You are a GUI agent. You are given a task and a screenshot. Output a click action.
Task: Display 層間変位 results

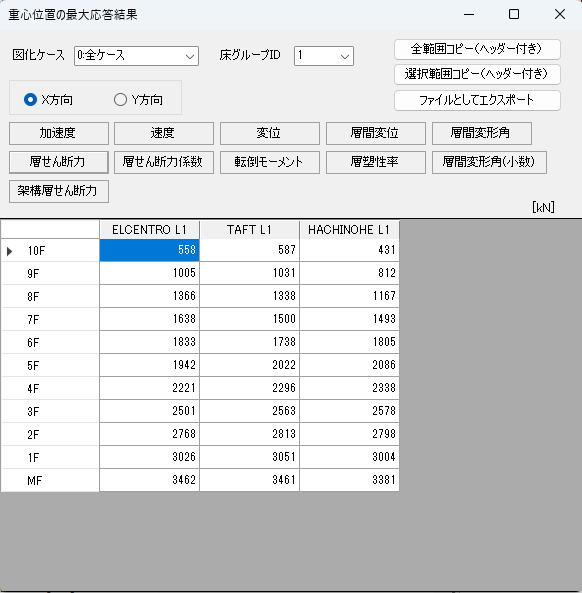(x=376, y=133)
